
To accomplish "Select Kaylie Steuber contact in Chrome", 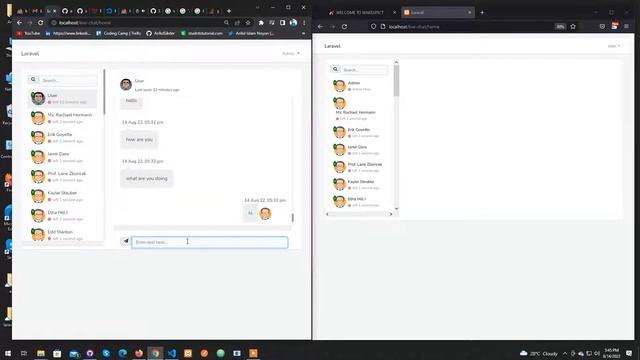I will tap(63, 196).
